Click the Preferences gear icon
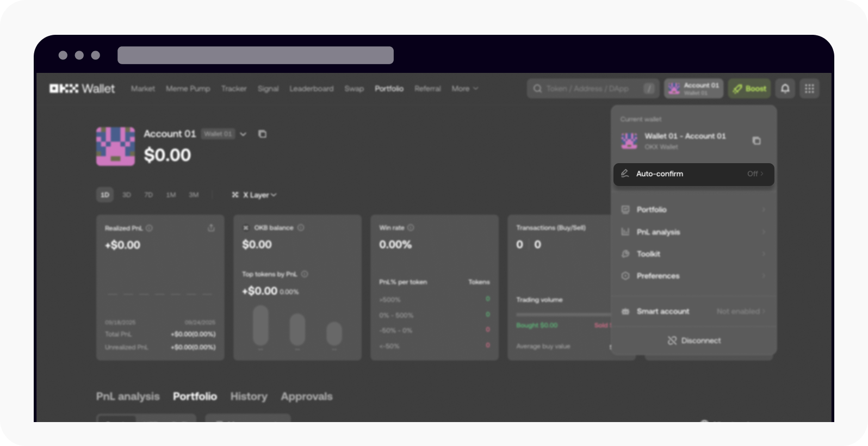868x446 pixels. [625, 276]
